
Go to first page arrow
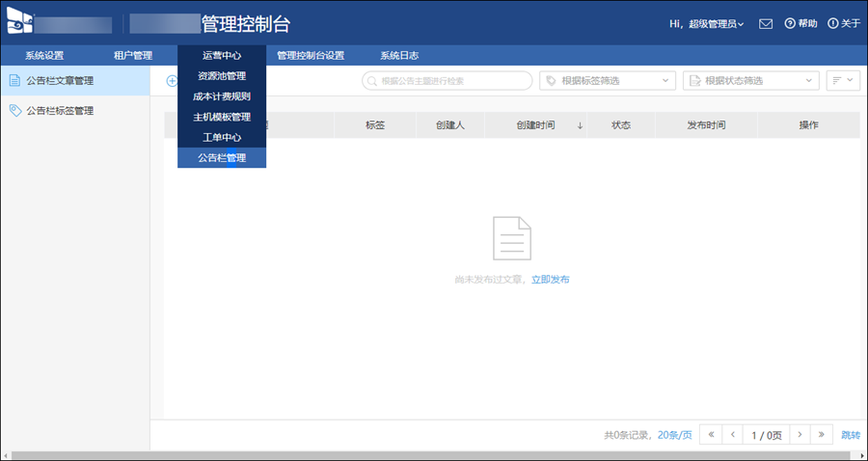point(711,434)
